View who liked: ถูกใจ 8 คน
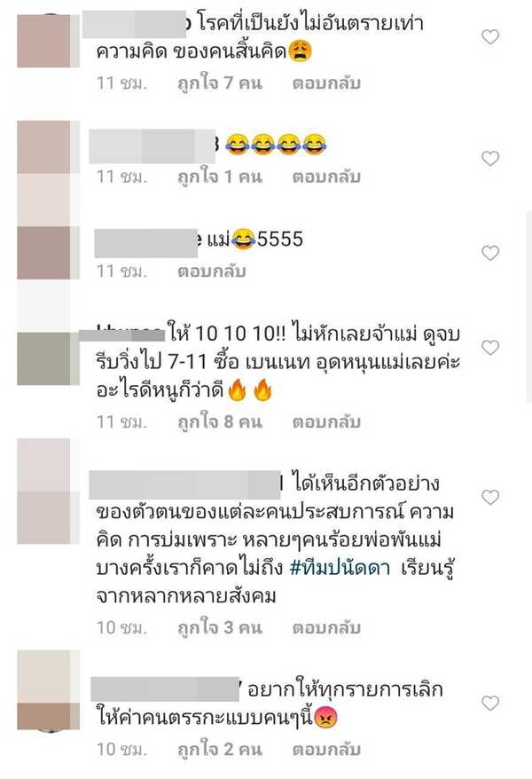532x779 pixels. [x=220, y=421]
